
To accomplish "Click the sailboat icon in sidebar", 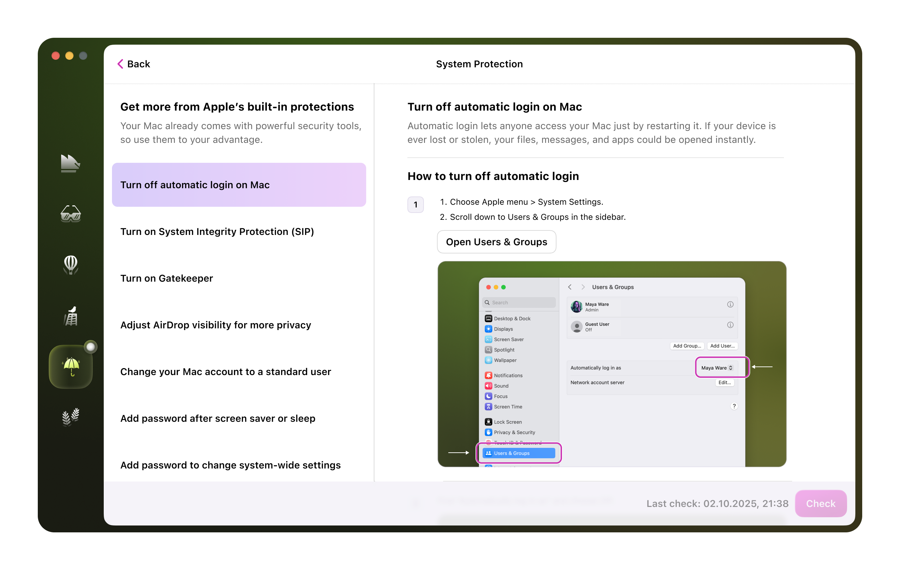I will [70, 164].
